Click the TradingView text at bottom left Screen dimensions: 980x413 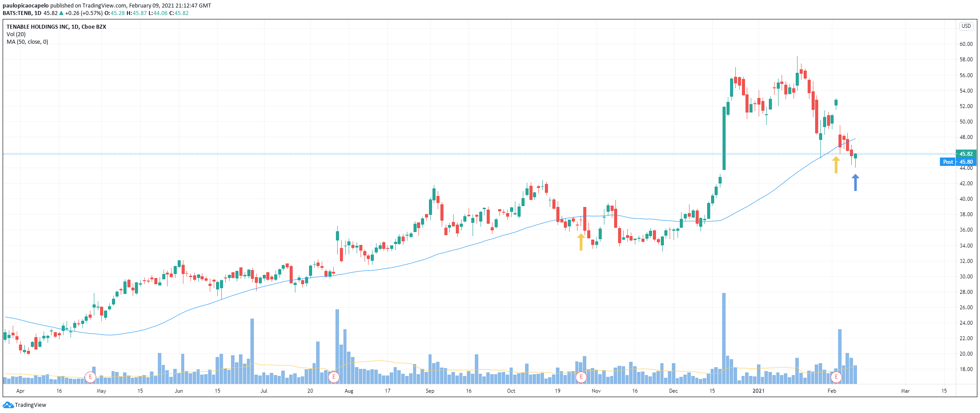pos(30,405)
